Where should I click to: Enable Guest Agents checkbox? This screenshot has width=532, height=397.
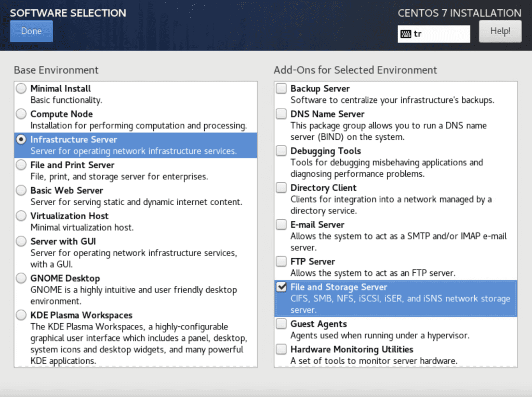281,324
